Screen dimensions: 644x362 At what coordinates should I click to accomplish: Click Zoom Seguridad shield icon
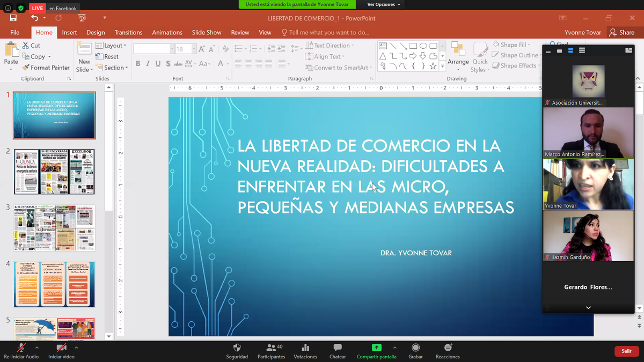237,348
